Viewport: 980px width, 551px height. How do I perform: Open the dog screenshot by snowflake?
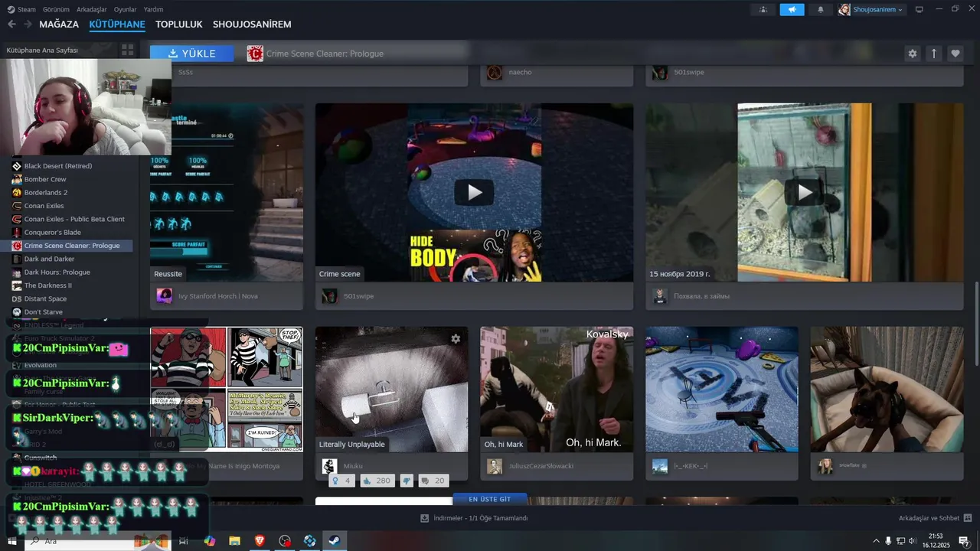click(x=887, y=390)
